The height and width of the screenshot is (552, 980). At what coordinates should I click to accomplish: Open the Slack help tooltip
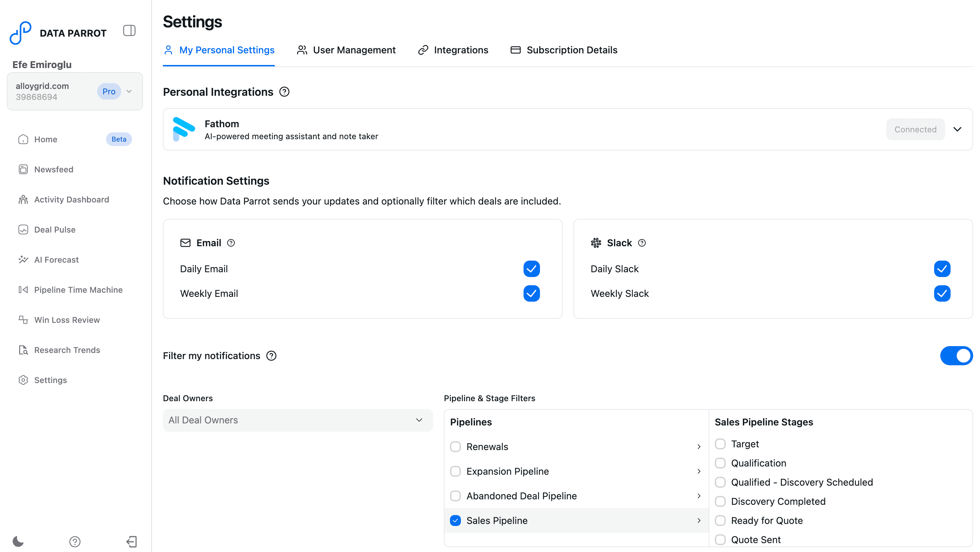tap(642, 242)
